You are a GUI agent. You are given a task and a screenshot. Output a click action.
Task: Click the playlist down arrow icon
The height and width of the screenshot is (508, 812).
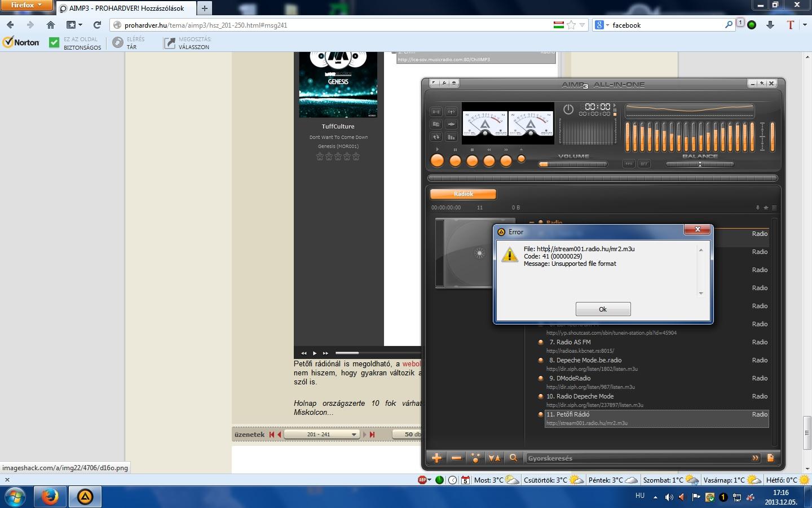(x=757, y=208)
